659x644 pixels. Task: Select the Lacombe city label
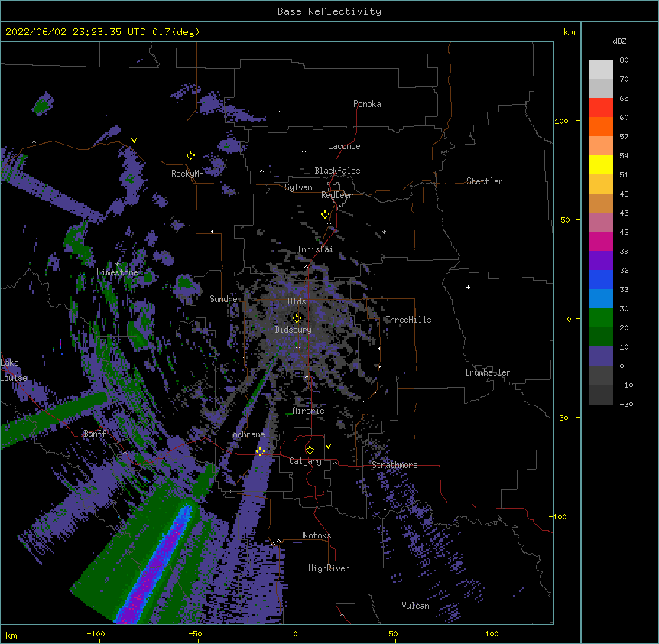[x=344, y=146]
